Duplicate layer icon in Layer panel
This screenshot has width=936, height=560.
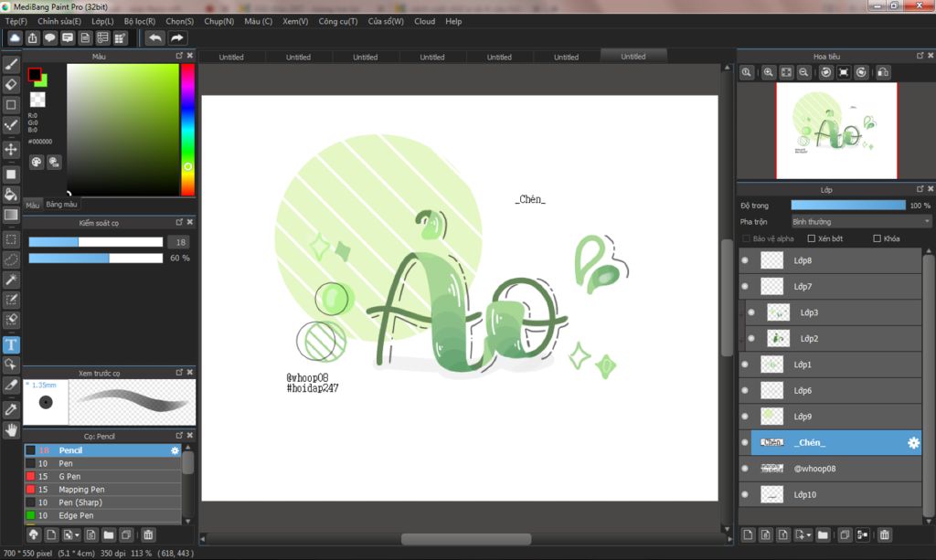coord(845,535)
